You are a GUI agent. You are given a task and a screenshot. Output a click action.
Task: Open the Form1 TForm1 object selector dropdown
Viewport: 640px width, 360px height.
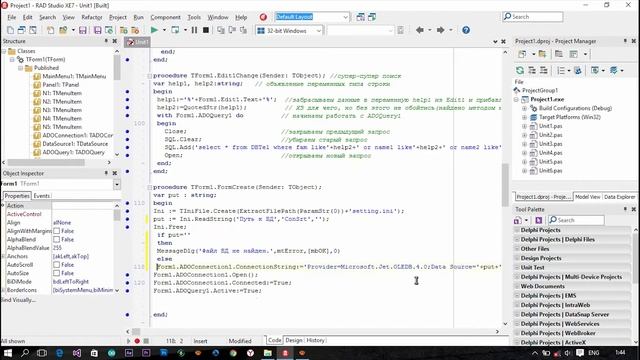[117, 184]
